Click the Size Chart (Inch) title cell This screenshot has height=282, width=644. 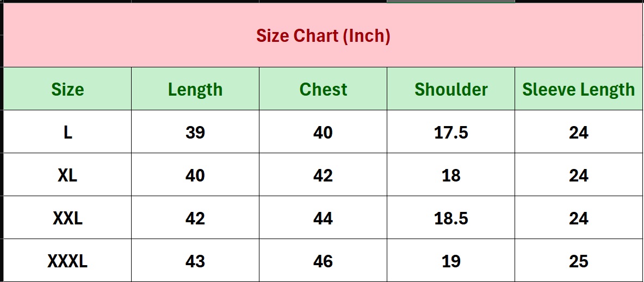(x=323, y=36)
